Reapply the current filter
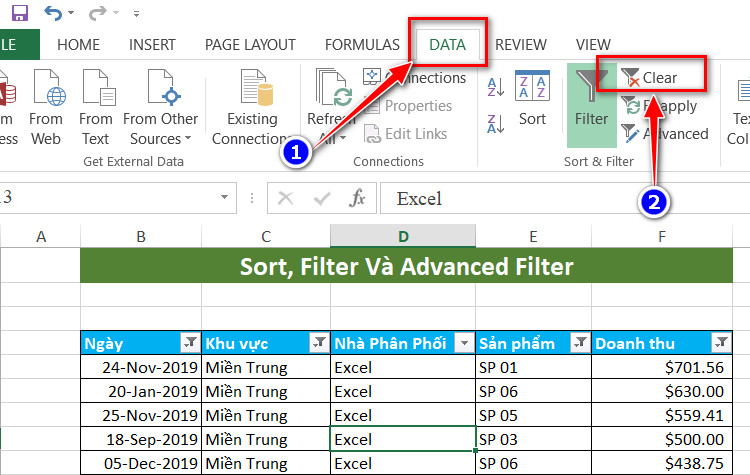The height and width of the screenshot is (475, 750). click(659, 106)
